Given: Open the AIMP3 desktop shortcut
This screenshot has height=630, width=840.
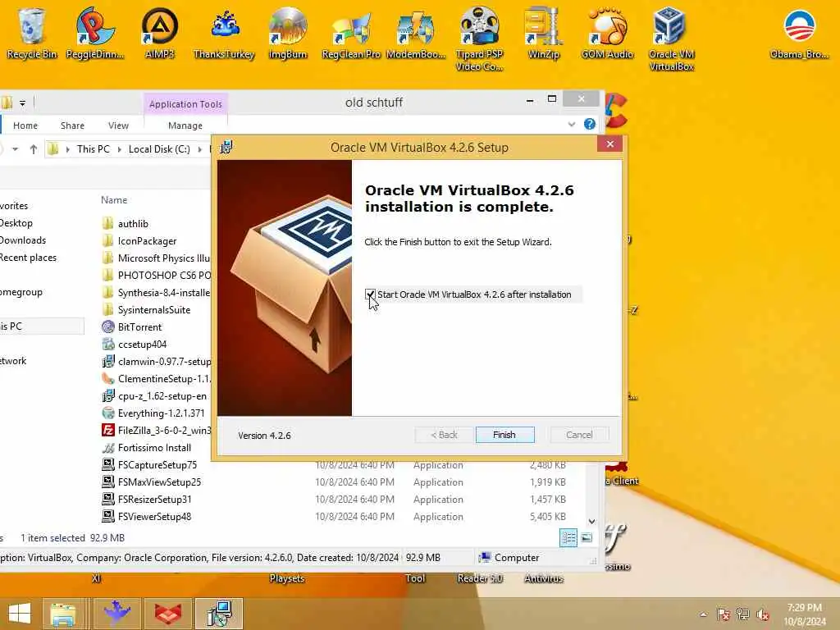Looking at the screenshot, I should 160,32.
